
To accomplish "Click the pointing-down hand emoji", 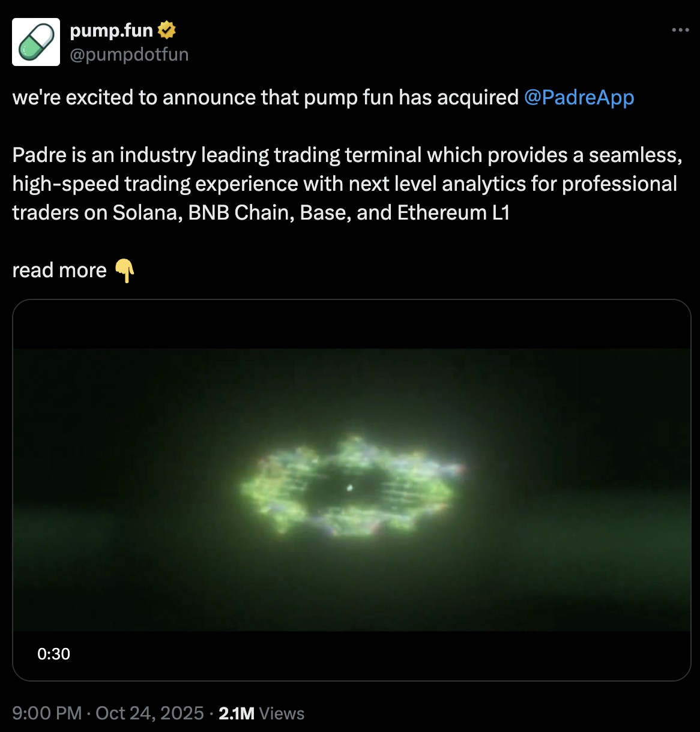I will 124,271.
